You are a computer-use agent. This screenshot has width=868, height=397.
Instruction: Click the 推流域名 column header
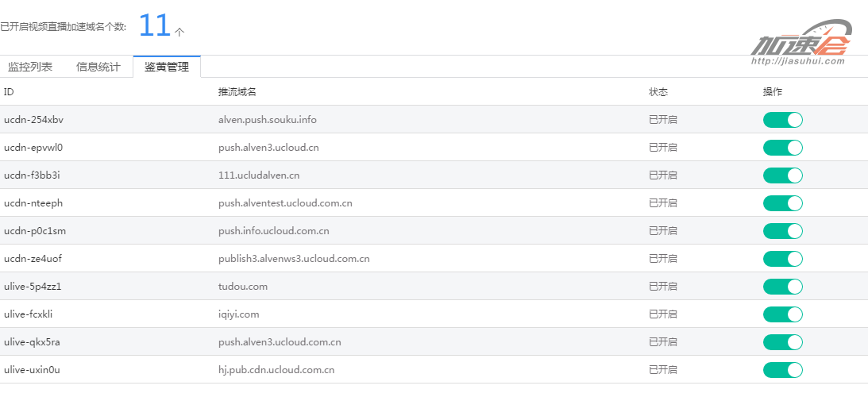[237, 92]
